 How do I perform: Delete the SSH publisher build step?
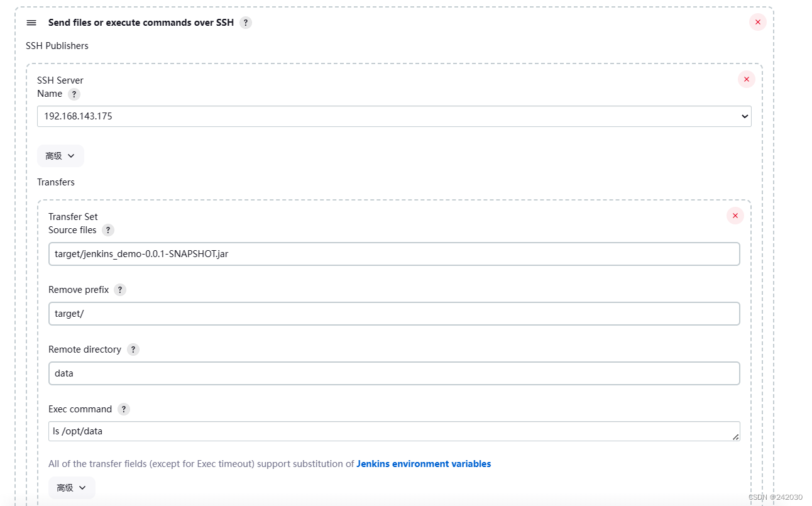coord(757,22)
